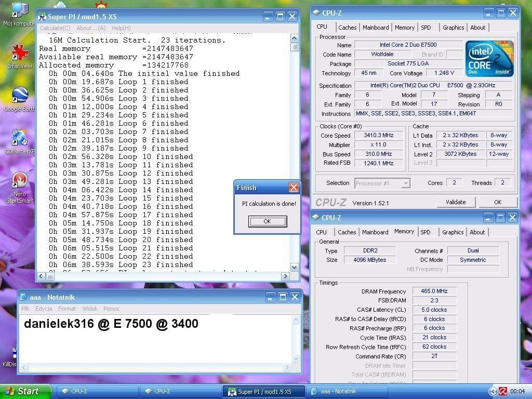Click the Multiplier value x 11.0
Viewport: 532px width, 399px height.
point(379,144)
